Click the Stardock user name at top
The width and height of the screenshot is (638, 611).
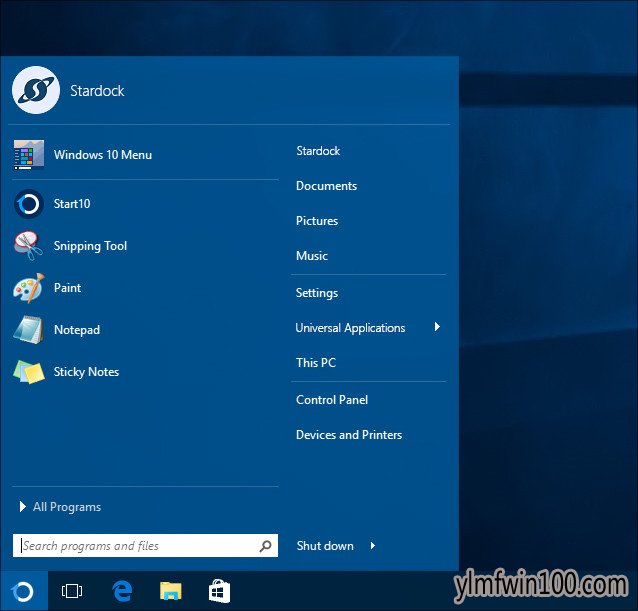[x=97, y=91]
